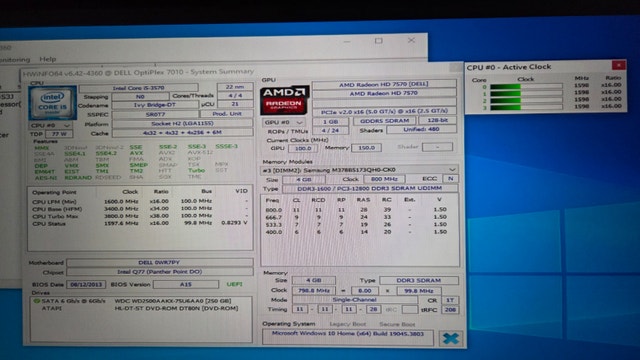
Task: Click the Core 3 clock bar
Action: coord(526,107)
